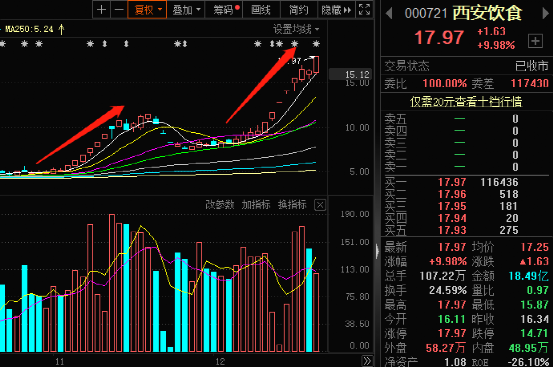The height and width of the screenshot is (367, 553).
Task: Add stock to watchlist plus icon
Action: pos(535,41)
